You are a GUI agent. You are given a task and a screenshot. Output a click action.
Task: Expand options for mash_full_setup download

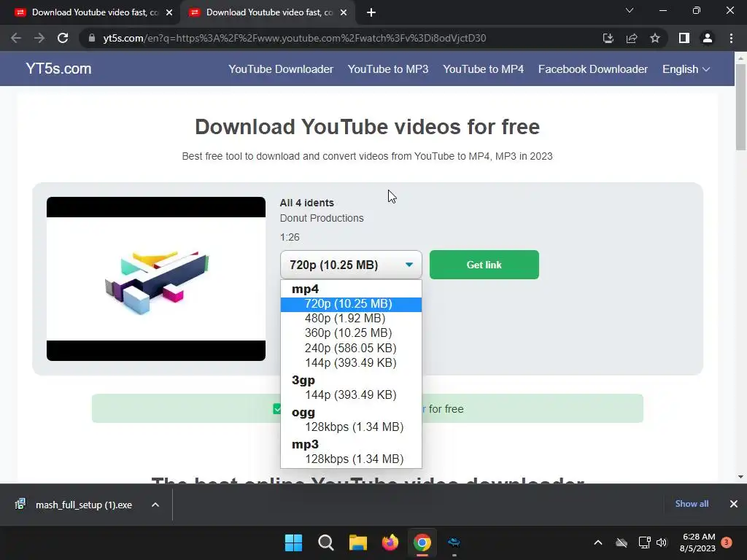[x=155, y=505]
